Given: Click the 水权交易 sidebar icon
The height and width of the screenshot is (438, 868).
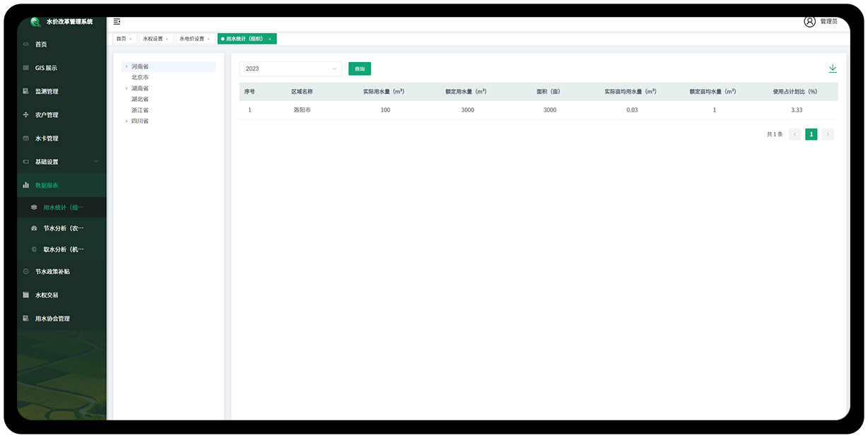Looking at the screenshot, I should pos(26,295).
